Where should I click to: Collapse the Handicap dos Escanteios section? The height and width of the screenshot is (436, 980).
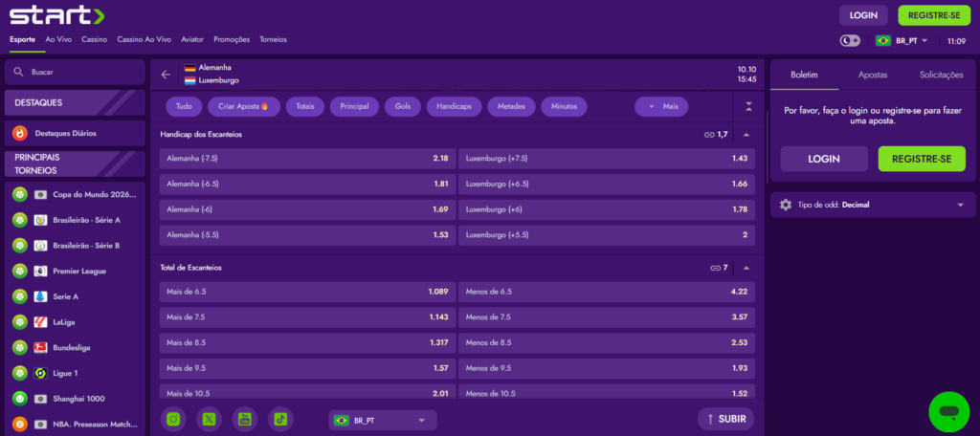click(x=746, y=135)
